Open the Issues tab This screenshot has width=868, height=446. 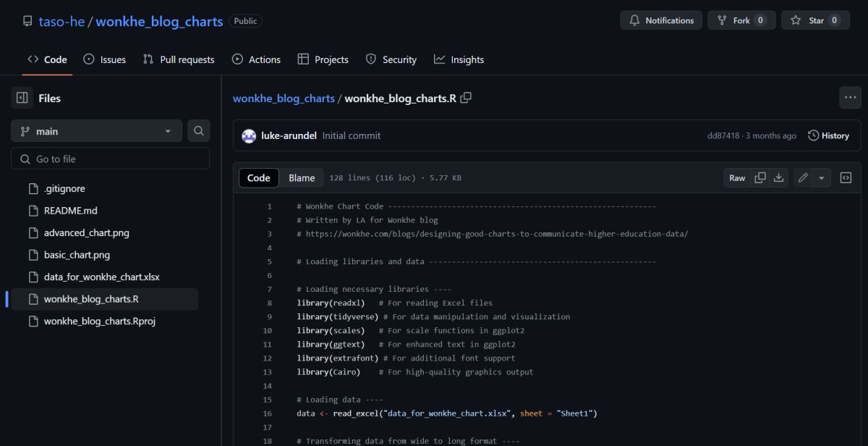click(x=105, y=59)
